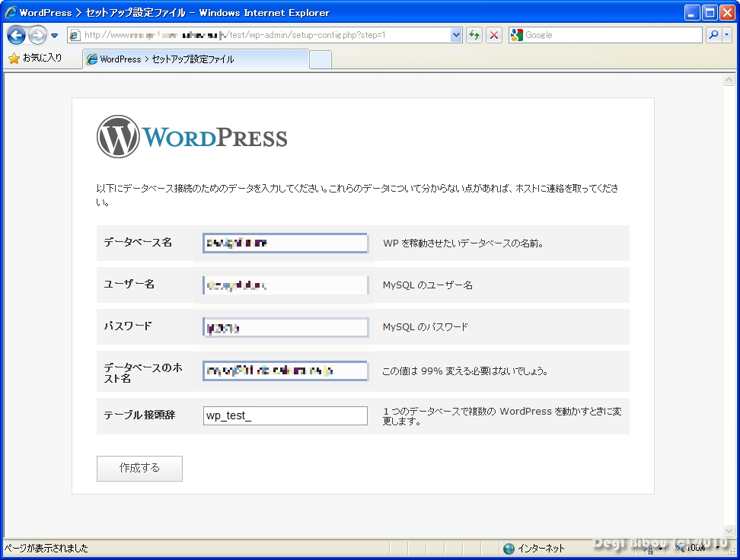Expand the address bar history dropdown
Image resolution: width=740 pixels, height=560 pixels.
[455, 35]
